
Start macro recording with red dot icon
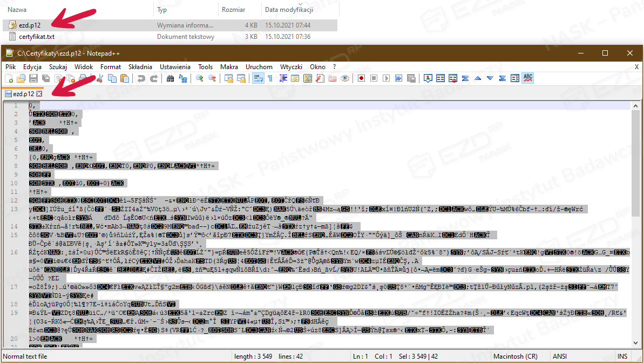(361, 79)
